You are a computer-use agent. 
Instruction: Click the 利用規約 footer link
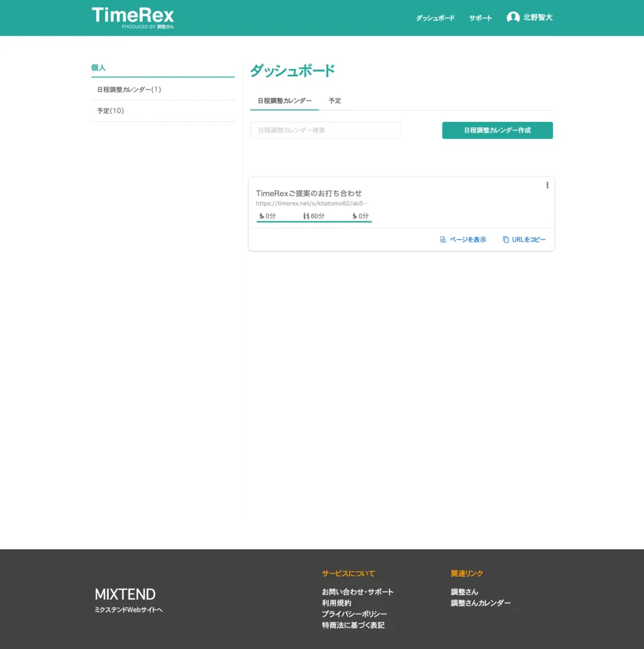336,603
